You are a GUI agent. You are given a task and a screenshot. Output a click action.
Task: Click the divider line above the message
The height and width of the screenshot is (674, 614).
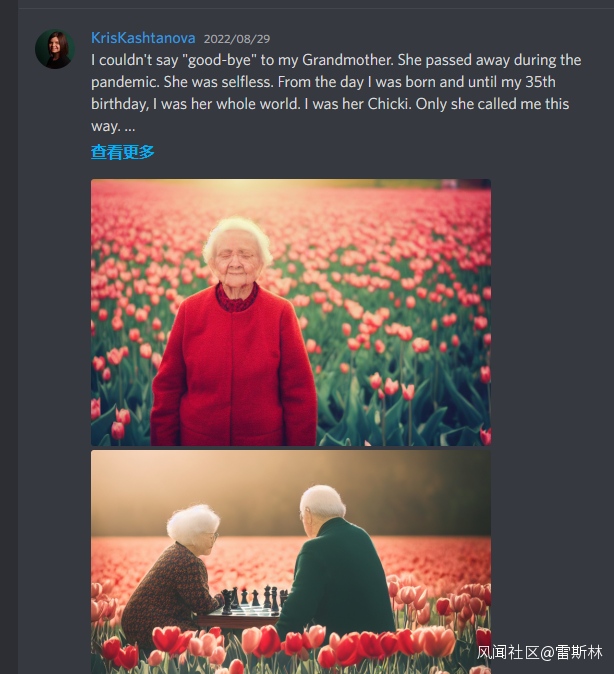point(316,8)
